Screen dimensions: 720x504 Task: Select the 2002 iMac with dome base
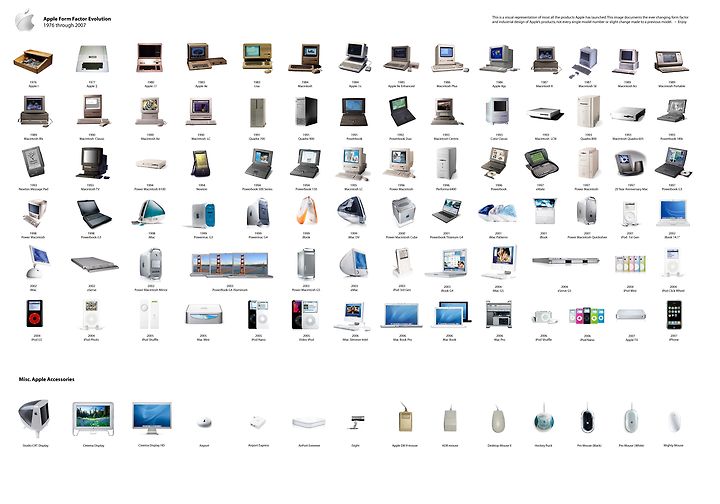[x=38, y=262]
